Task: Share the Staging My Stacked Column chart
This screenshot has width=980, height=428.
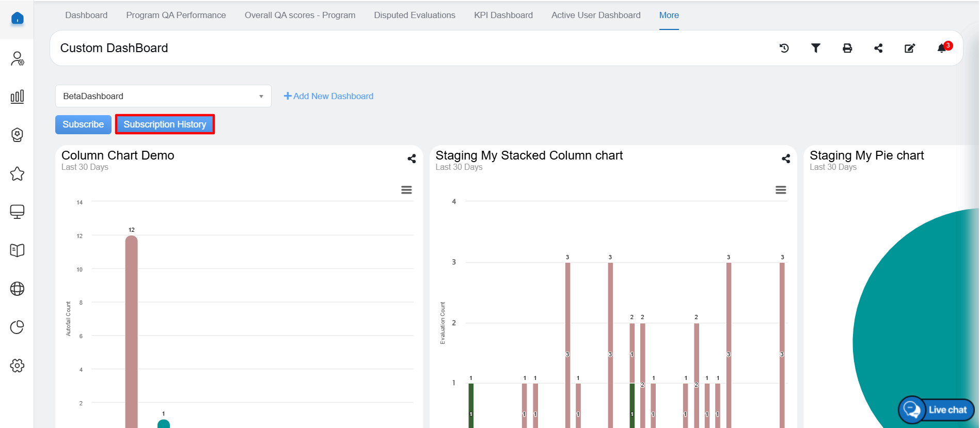Action: [785, 158]
